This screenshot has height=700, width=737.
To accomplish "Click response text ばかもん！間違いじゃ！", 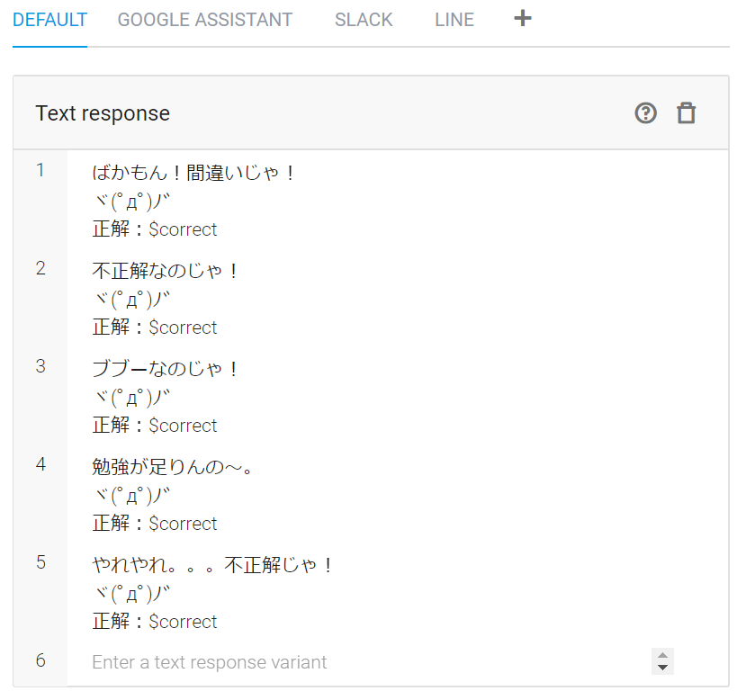I will click(x=194, y=173).
